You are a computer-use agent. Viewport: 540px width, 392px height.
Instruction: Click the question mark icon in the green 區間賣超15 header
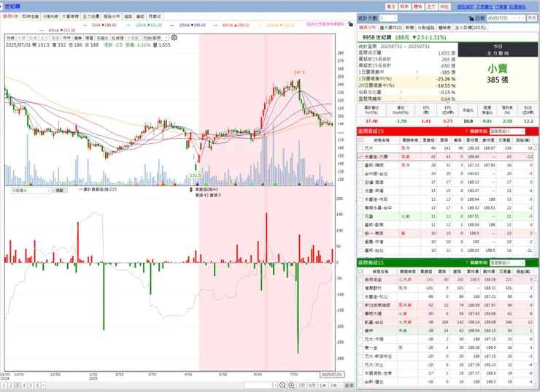click(466, 263)
